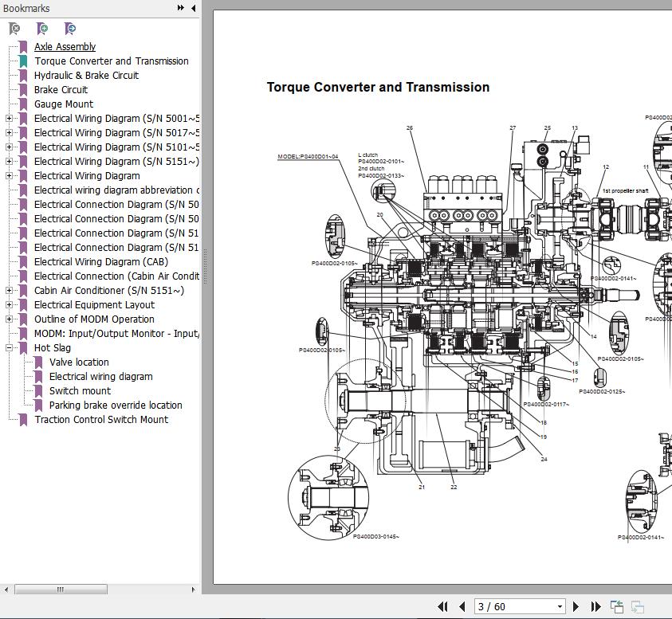Open Hydraulic & Brake Circuit bookmark
This screenshot has width=672, height=619.
[86, 76]
